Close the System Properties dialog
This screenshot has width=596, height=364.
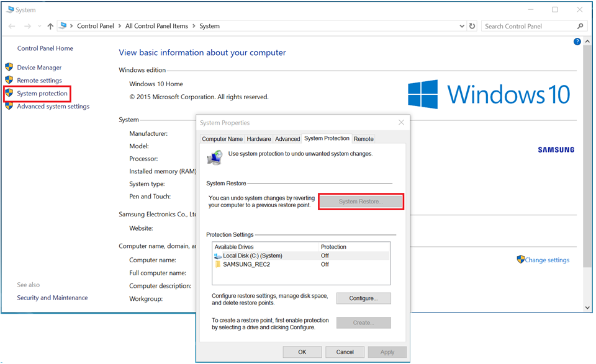401,122
